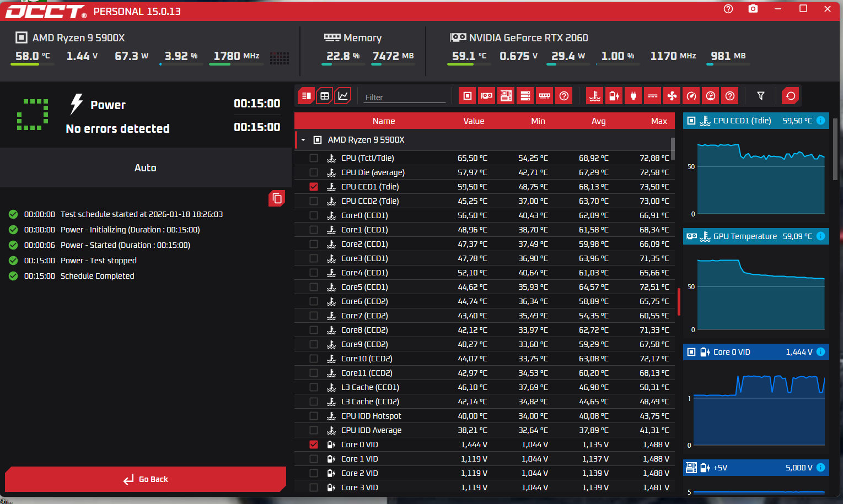The image size is (843, 504).
Task: Uncheck the CPU CCD1 (Tdie) checkbox
Action: click(314, 187)
